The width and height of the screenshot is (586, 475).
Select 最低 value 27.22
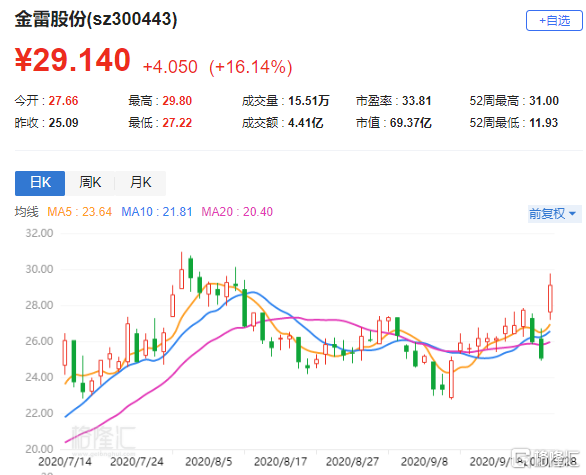177,123
